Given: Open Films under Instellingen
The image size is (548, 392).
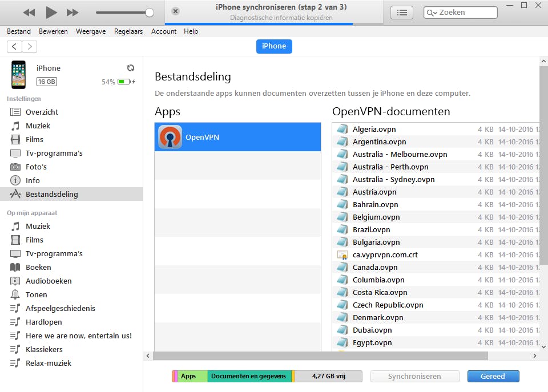Looking at the screenshot, I should tap(71, 139).
